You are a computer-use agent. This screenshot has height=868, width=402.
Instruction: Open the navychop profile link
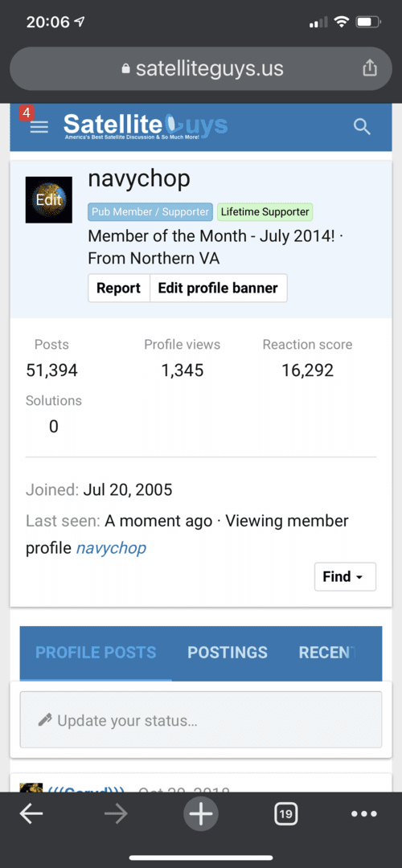tap(111, 548)
